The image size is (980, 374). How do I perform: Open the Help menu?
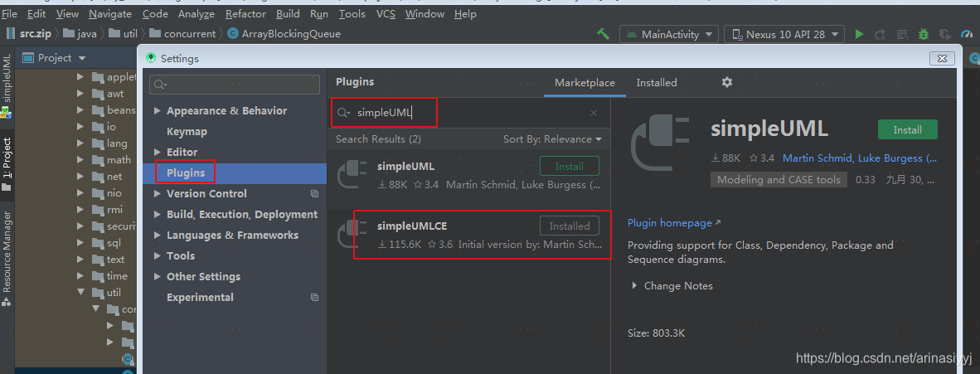(465, 14)
